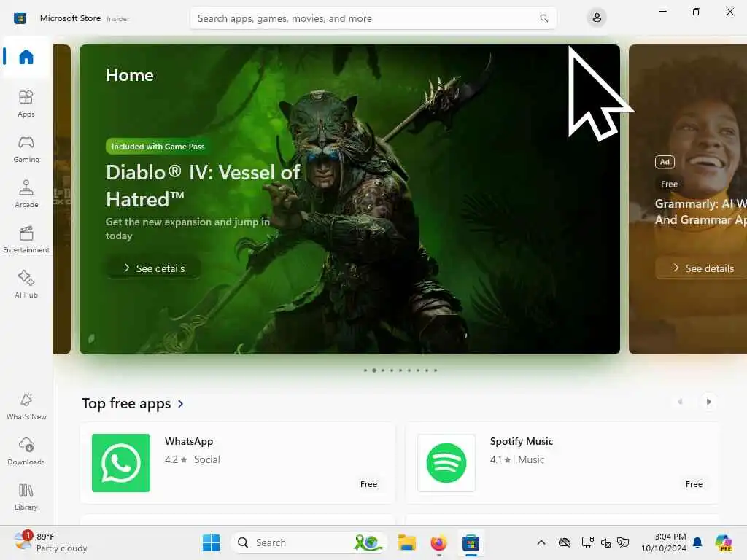Screen dimensions: 747x560
Task: Click the previous banner on the left edge
Action: click(62, 199)
